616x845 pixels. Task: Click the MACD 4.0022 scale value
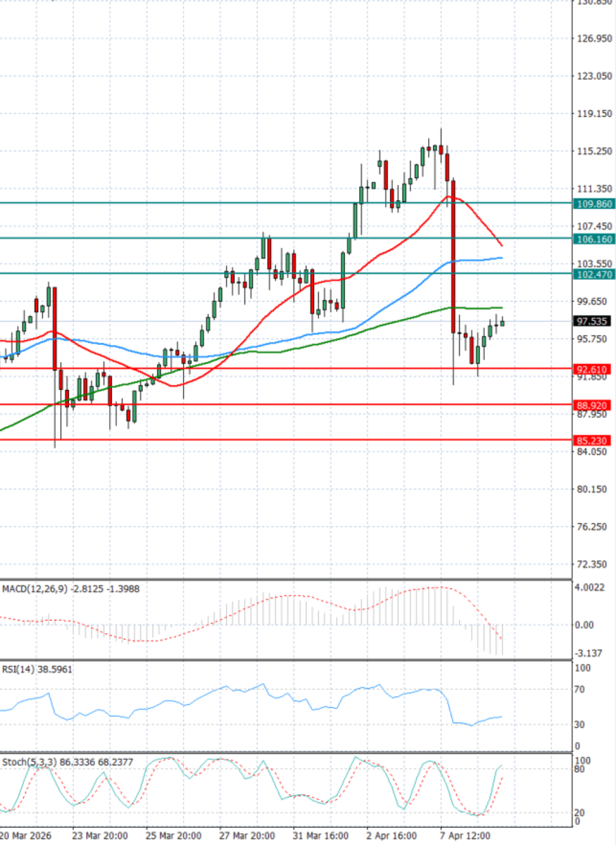pyautogui.click(x=590, y=588)
